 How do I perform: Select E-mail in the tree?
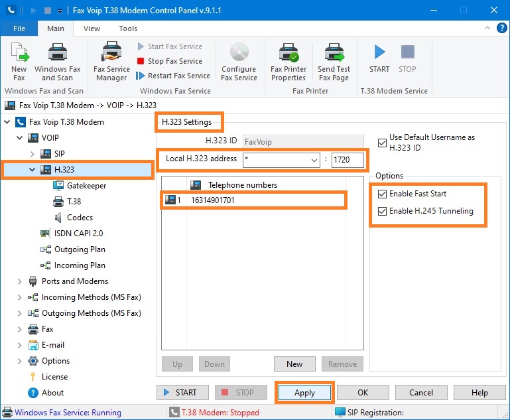click(52, 345)
